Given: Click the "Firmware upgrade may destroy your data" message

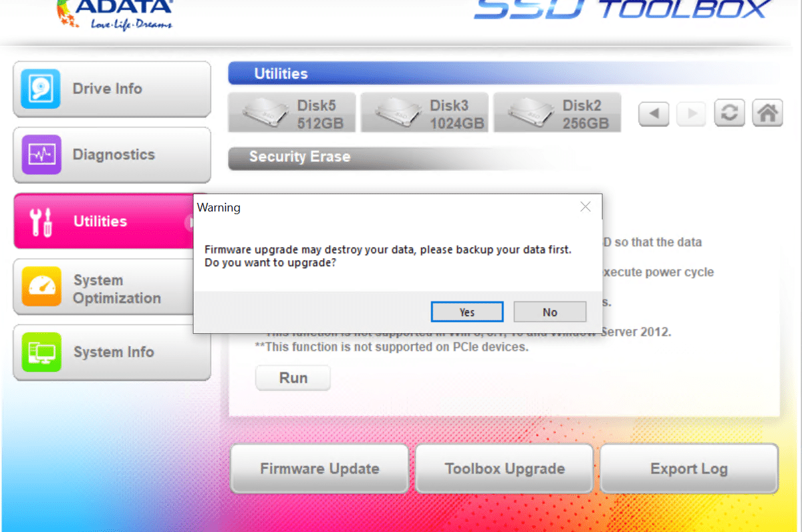Looking at the screenshot, I should [388, 249].
